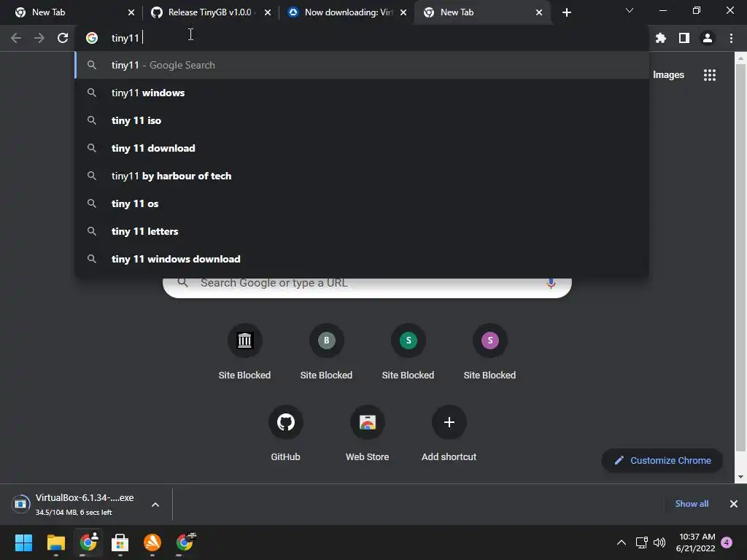Close the Now downloading tab
The image size is (747, 560).
pos(403,12)
